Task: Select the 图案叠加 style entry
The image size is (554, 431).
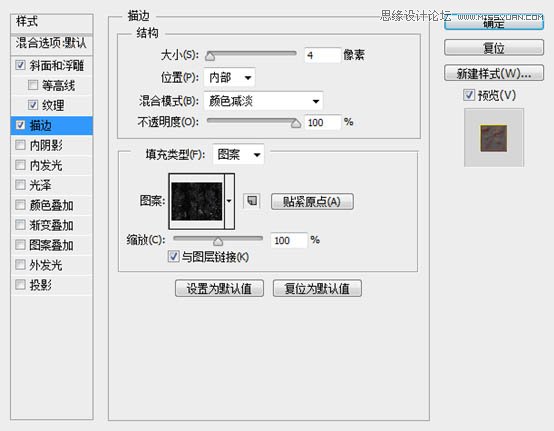Action: click(x=52, y=245)
